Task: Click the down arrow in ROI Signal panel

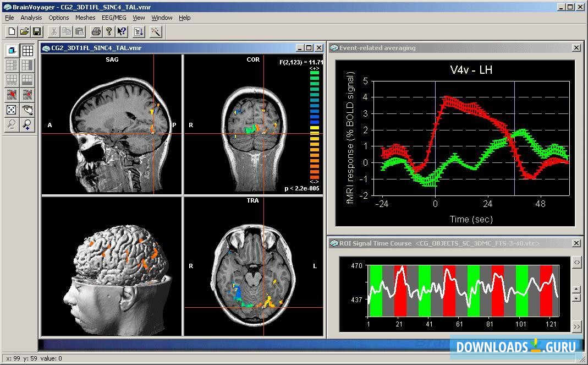Action: pos(576,298)
